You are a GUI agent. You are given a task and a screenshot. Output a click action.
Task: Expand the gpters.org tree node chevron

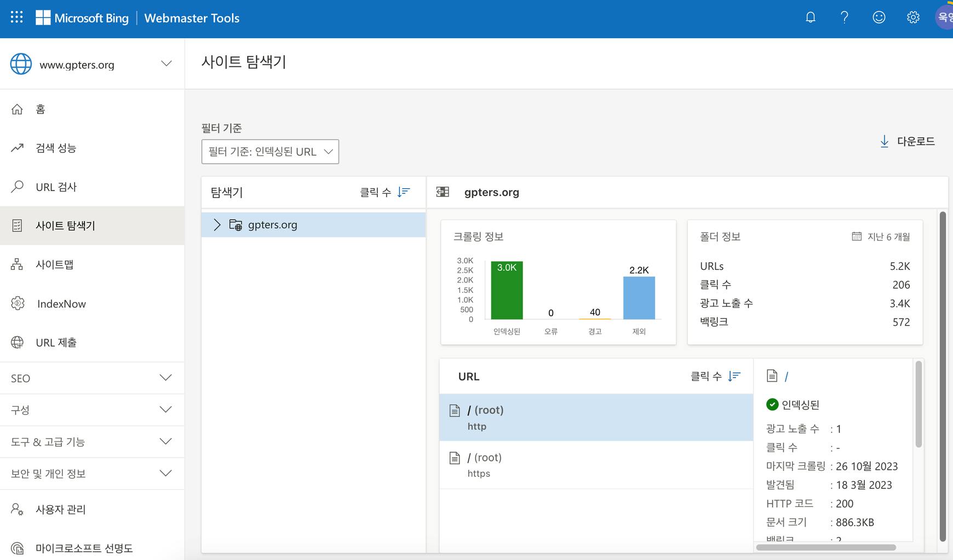[x=217, y=225]
